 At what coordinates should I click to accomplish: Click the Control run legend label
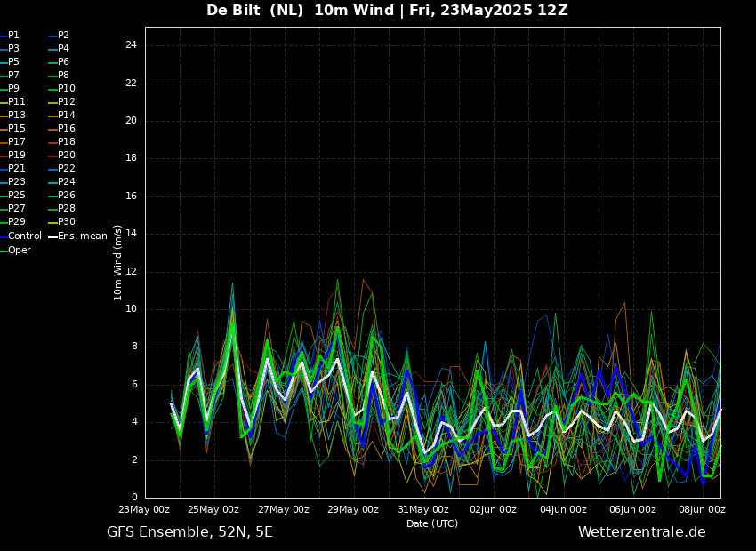(x=25, y=236)
